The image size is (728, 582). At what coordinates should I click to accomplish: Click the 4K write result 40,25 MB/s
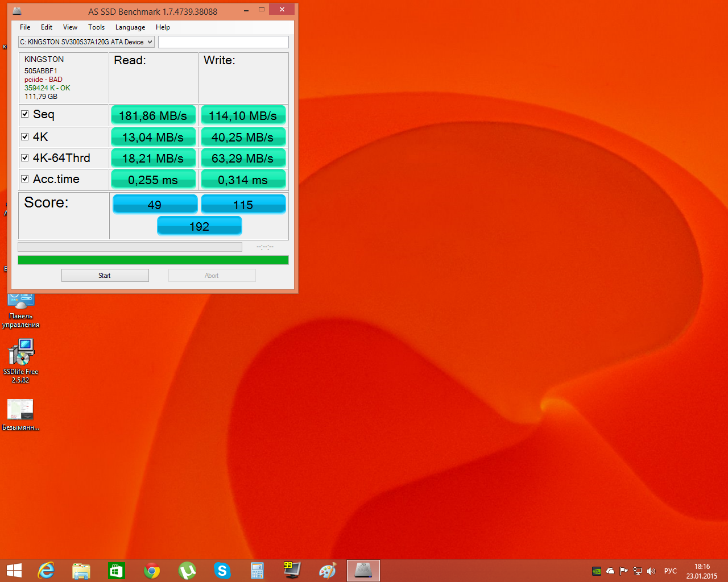click(x=243, y=137)
